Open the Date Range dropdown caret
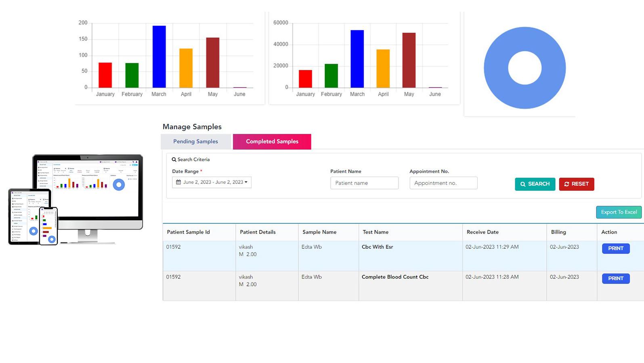Image resolution: width=644 pixels, height=363 pixels. tap(246, 182)
